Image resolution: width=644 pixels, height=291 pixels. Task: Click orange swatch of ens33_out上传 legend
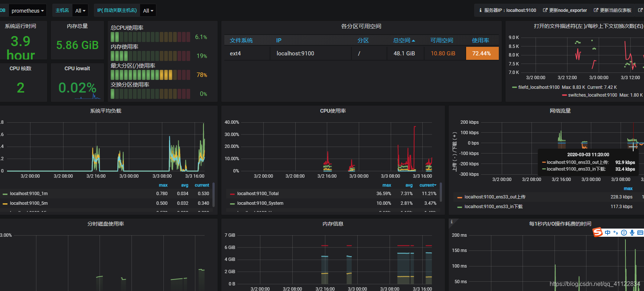coord(460,197)
